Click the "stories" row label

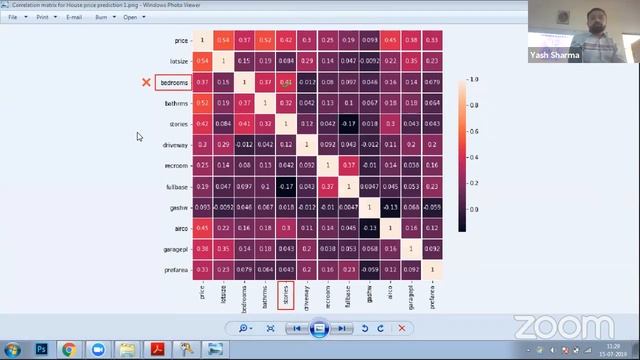[x=178, y=124]
